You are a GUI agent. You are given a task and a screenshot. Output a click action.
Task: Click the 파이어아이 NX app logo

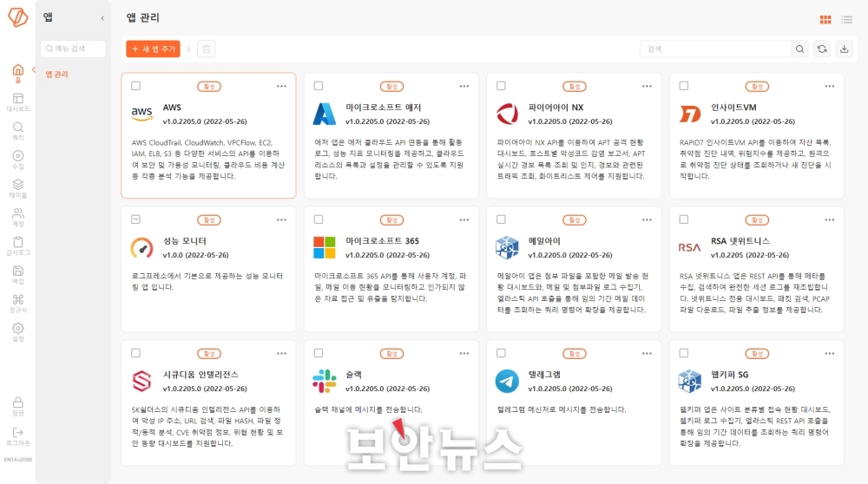[x=507, y=114]
